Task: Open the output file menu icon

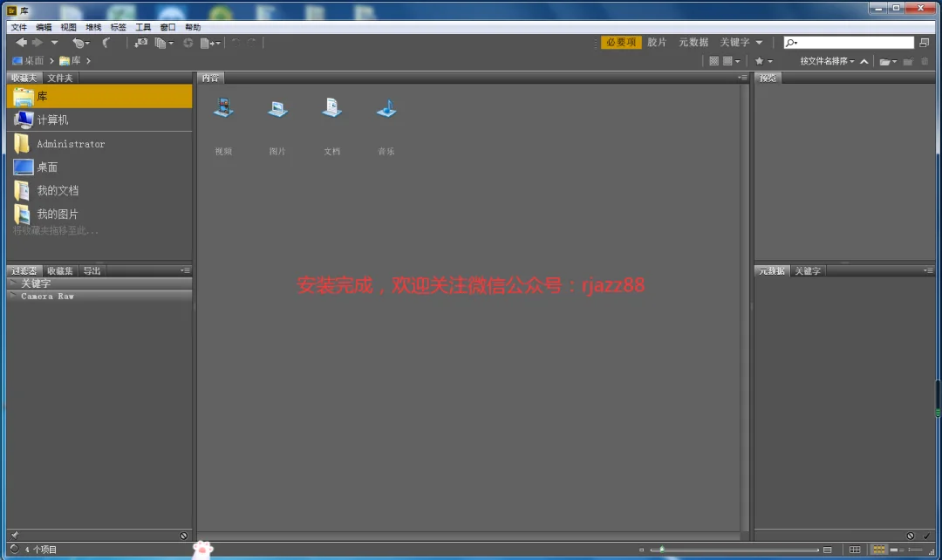Action: 210,43
